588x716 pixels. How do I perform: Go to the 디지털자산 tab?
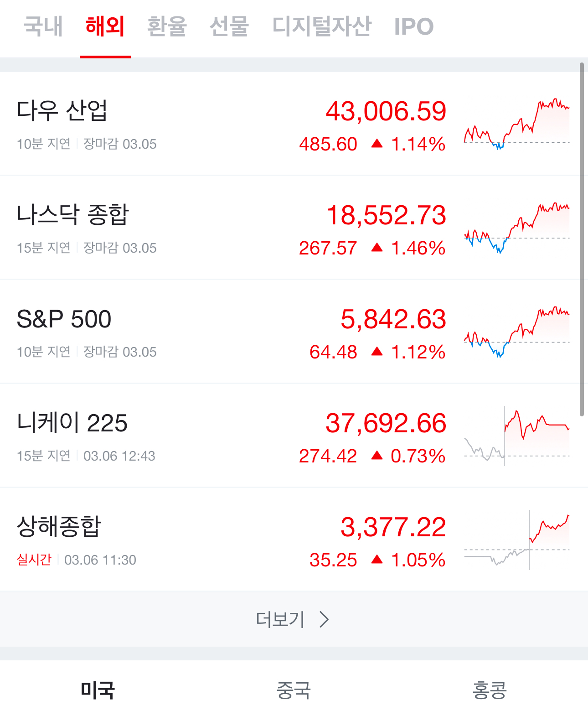[322, 26]
